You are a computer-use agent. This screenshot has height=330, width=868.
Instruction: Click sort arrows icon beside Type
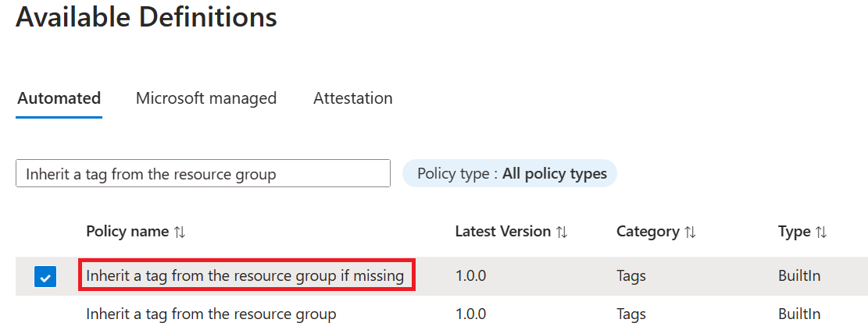(x=821, y=232)
